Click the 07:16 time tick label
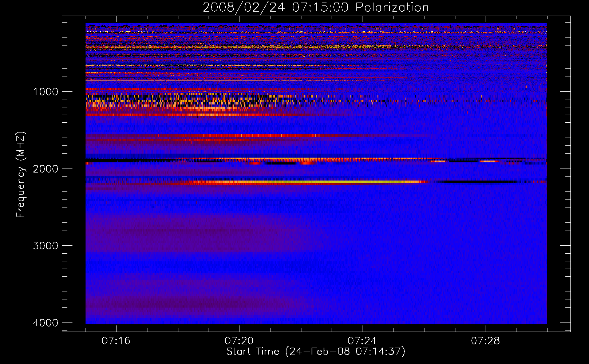 (x=116, y=341)
